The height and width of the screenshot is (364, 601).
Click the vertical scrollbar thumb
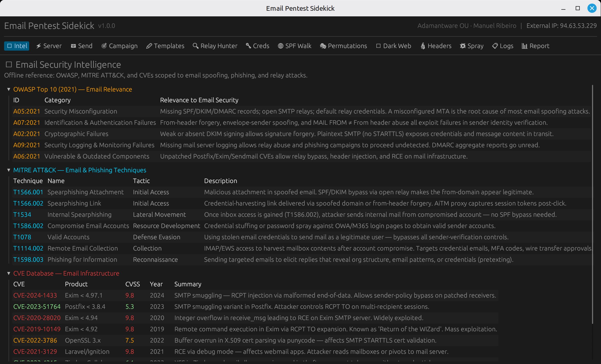point(592,204)
